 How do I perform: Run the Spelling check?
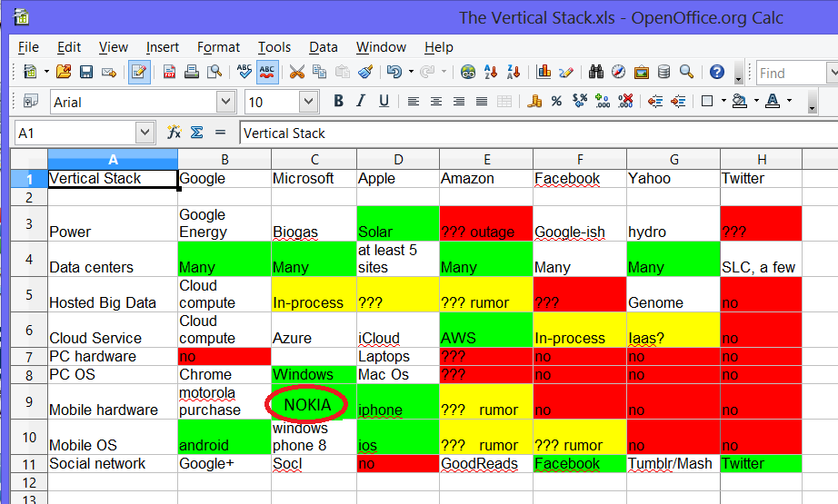point(244,72)
